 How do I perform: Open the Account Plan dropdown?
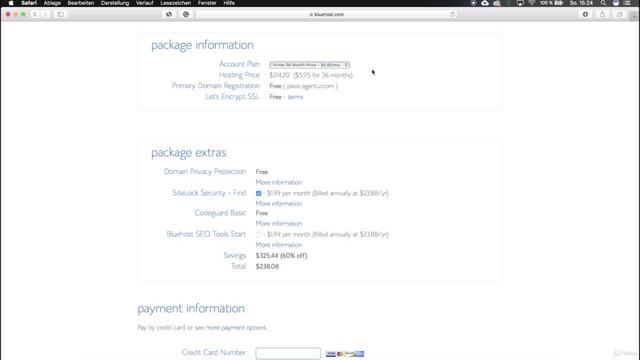pyautogui.click(x=309, y=65)
